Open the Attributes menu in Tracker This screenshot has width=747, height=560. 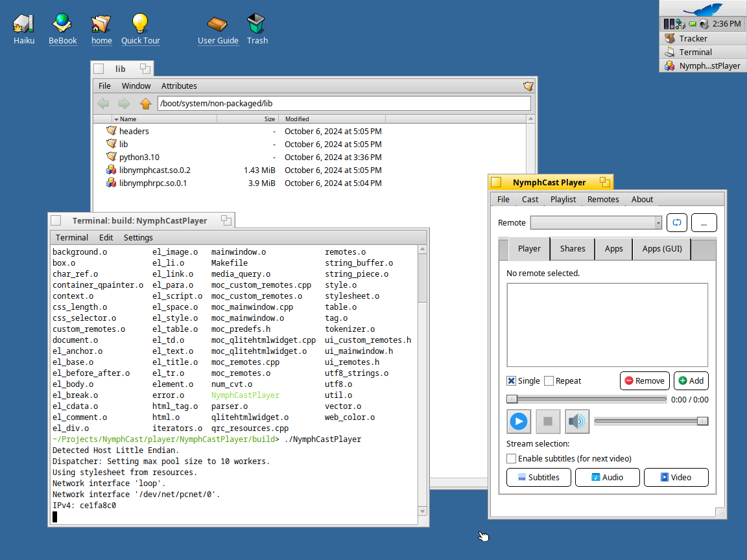pos(179,86)
